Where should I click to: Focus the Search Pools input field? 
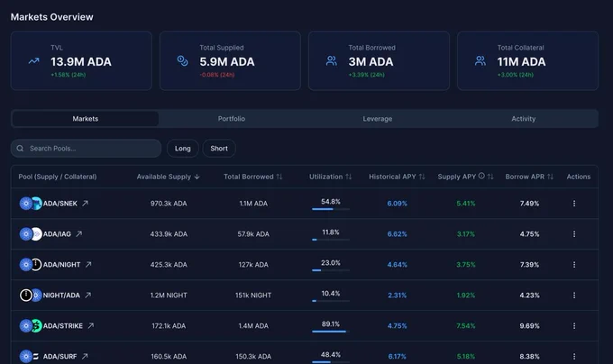(x=86, y=149)
